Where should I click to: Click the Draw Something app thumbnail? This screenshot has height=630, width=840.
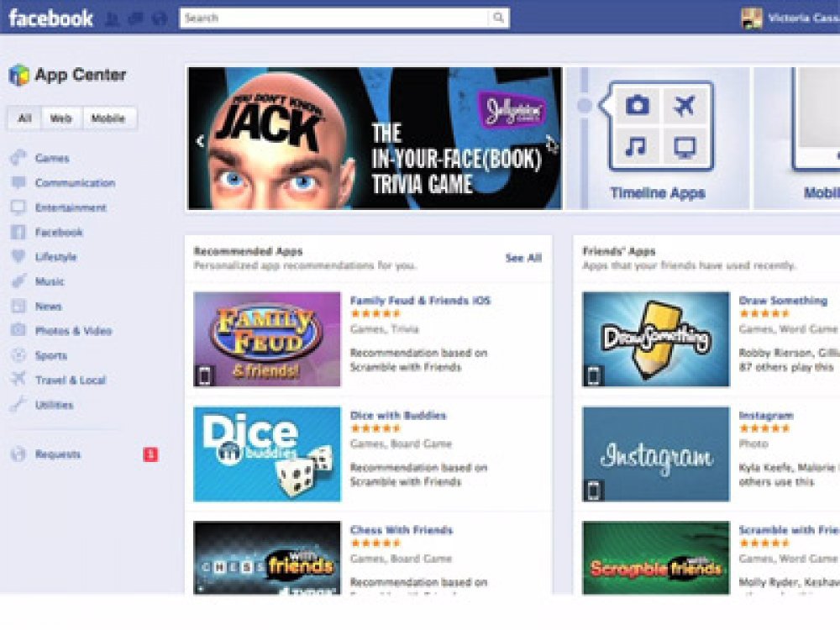click(656, 339)
